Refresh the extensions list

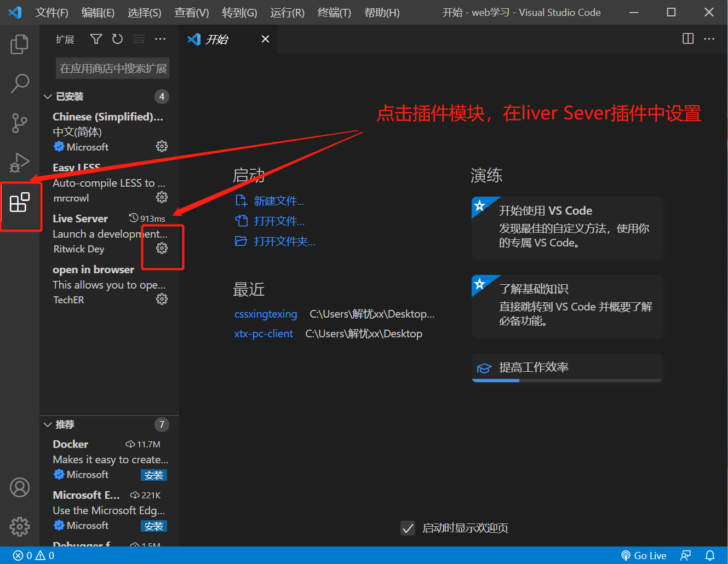coord(117,39)
